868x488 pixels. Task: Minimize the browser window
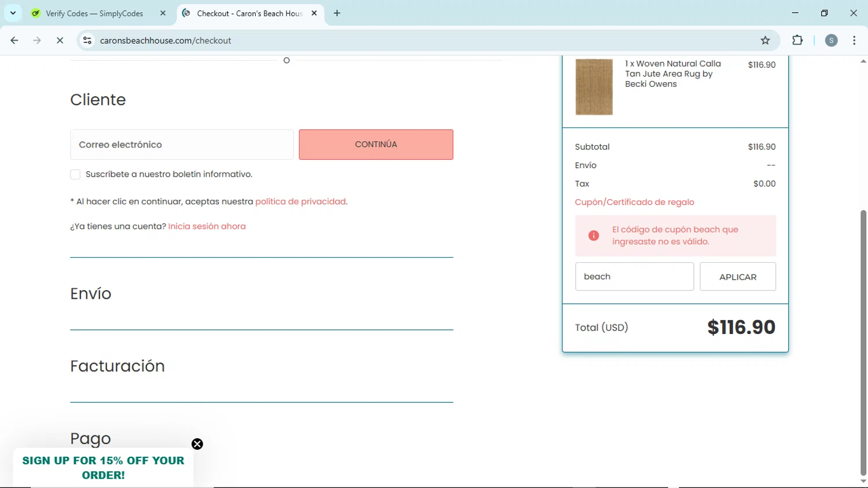coord(795,13)
